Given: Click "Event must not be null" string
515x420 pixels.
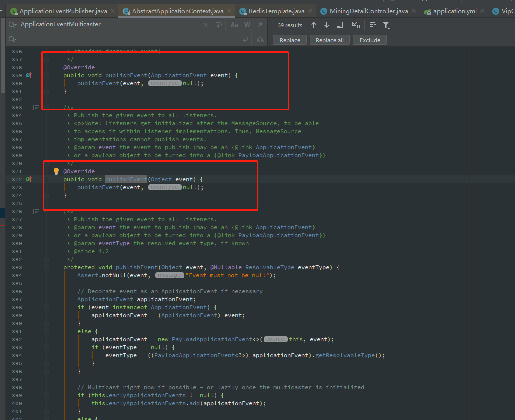Looking at the screenshot, I should [x=227, y=275].
